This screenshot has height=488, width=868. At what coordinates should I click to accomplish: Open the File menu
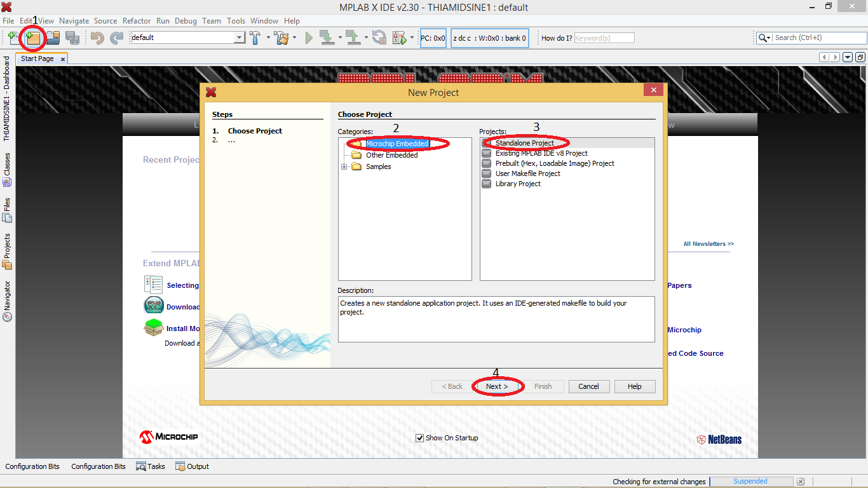(x=8, y=21)
